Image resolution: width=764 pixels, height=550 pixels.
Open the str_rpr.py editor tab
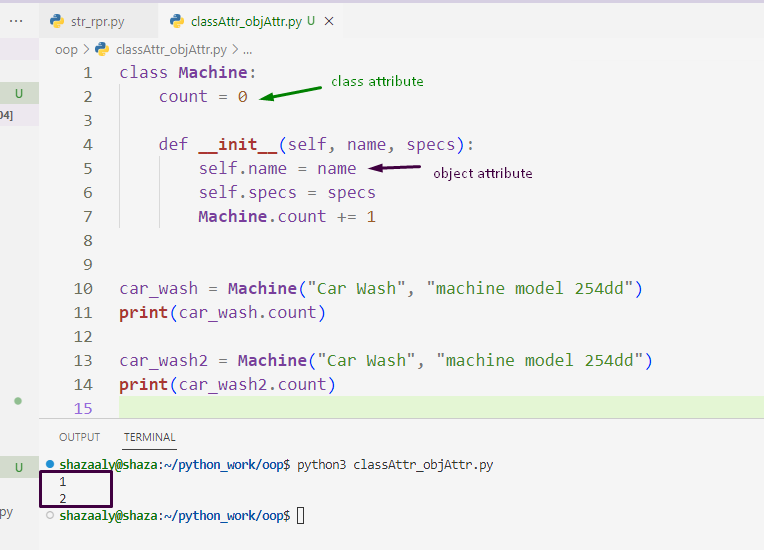coord(98,21)
